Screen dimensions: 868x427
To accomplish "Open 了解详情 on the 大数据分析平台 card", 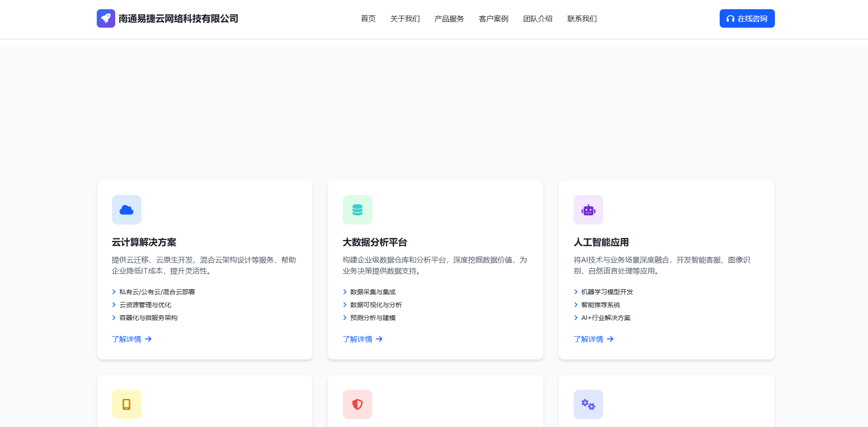I will [x=357, y=339].
